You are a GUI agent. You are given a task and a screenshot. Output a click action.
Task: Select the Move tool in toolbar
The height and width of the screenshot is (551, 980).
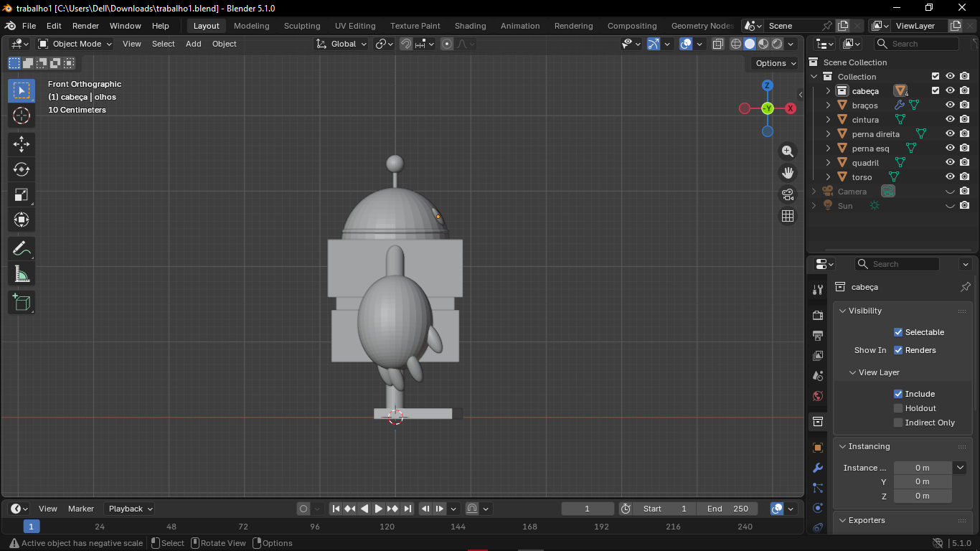pyautogui.click(x=22, y=144)
